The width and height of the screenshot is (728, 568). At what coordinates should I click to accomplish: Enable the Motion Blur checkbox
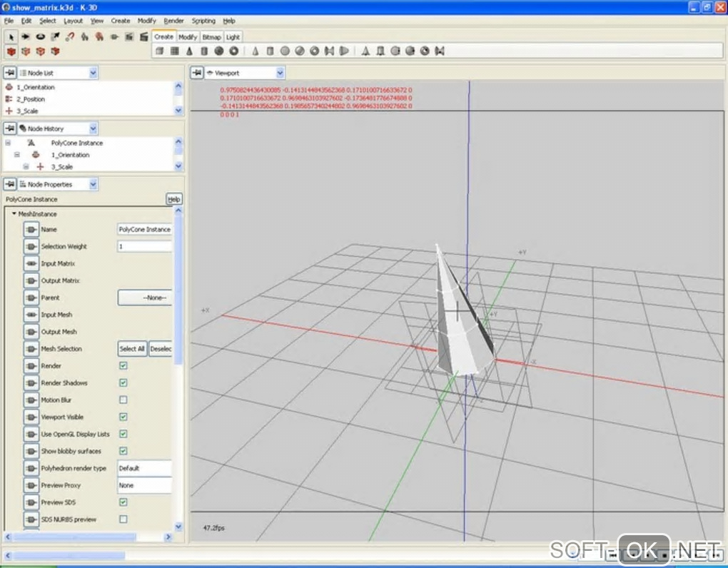tap(123, 400)
